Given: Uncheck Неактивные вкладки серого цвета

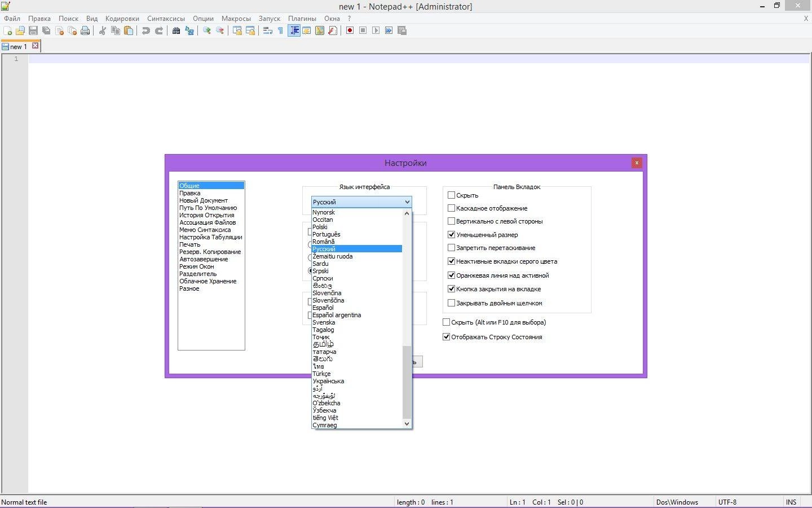Looking at the screenshot, I should 451,261.
